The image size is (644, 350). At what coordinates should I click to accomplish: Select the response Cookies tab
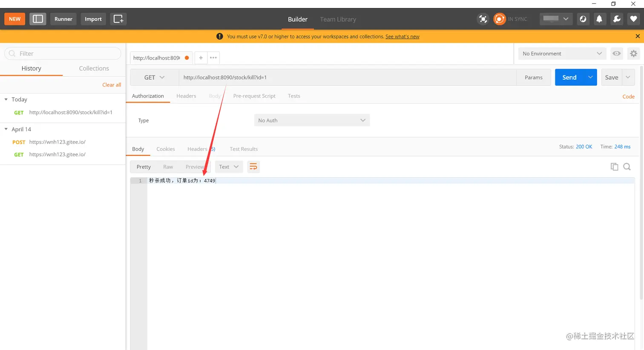coord(166,149)
